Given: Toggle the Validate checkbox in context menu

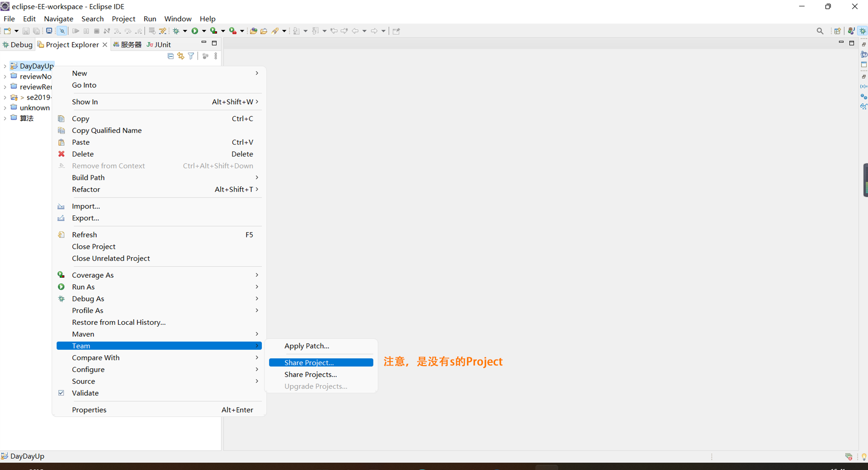Looking at the screenshot, I should pos(61,393).
